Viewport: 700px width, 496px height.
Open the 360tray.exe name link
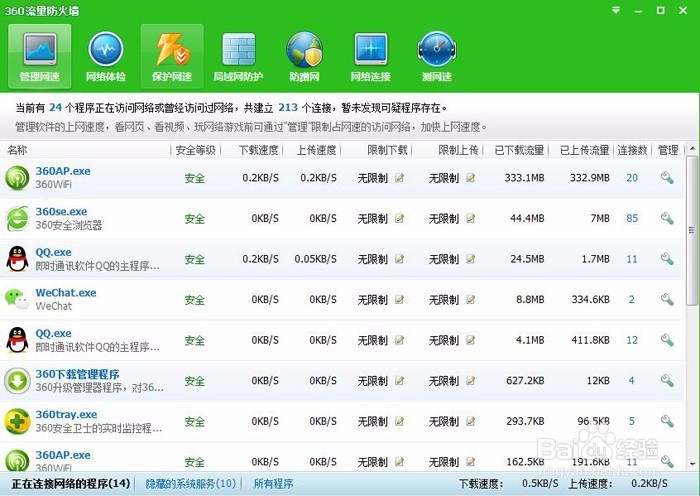point(67,414)
